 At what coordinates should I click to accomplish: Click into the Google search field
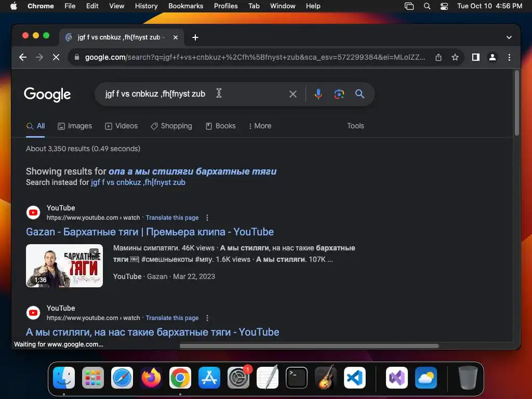point(193,94)
